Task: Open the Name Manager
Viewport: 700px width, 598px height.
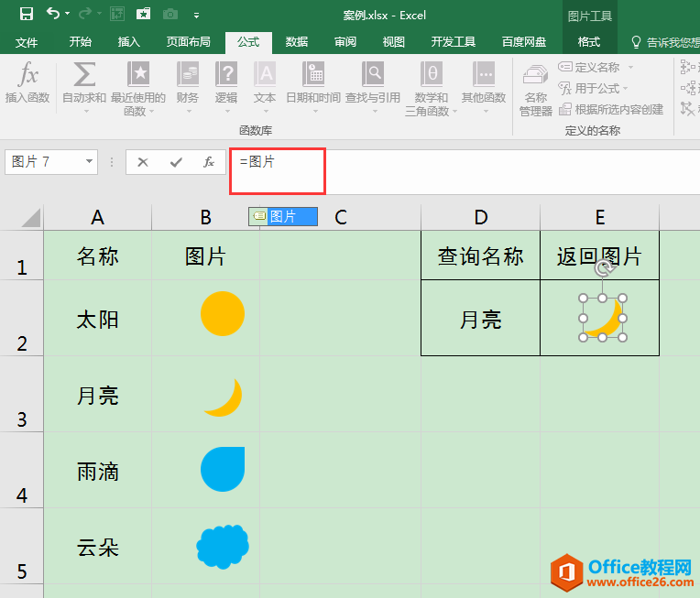Action: coord(535,92)
